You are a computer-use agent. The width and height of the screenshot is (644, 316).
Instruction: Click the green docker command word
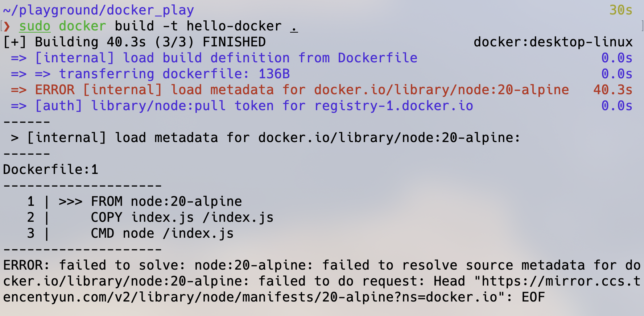[82, 26]
